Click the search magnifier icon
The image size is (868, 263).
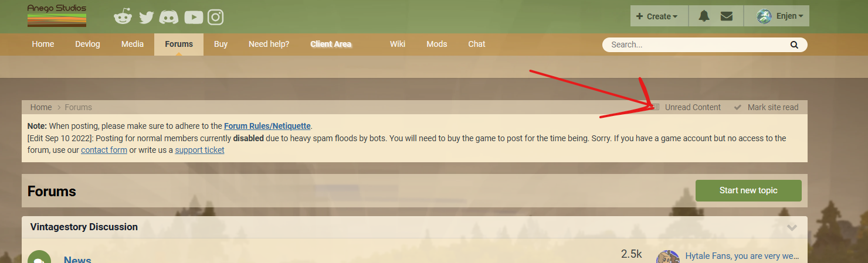coord(794,45)
